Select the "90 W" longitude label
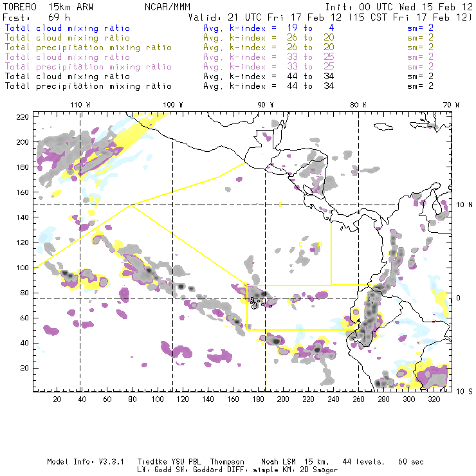This screenshot has width=476, height=476. pos(266,105)
